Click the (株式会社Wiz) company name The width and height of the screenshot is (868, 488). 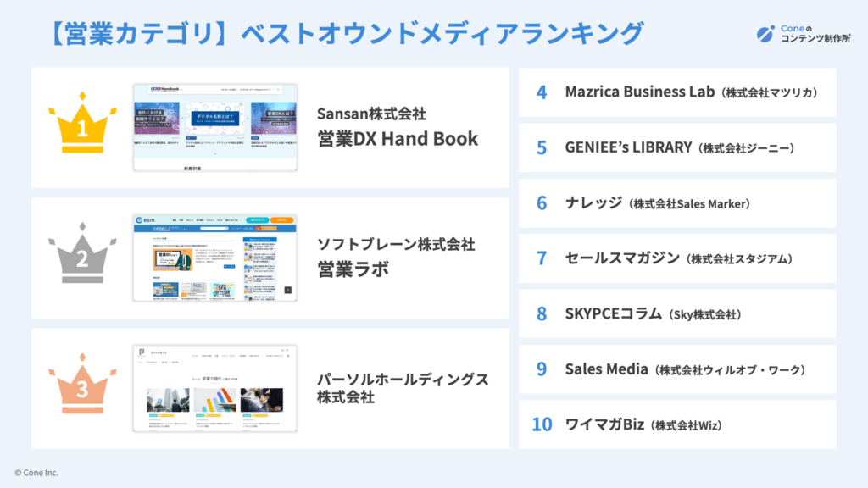[687, 425]
